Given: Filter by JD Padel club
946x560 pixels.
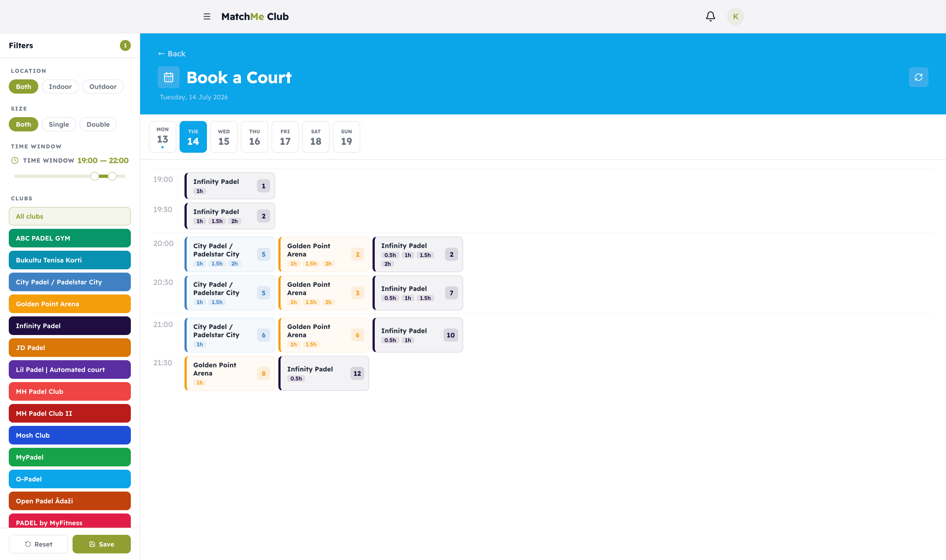Looking at the screenshot, I should click(70, 348).
